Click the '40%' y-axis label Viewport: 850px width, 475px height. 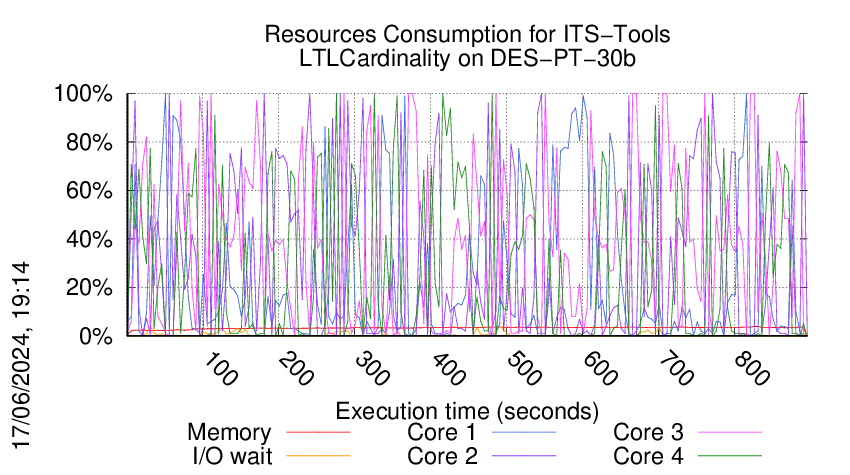(89, 239)
